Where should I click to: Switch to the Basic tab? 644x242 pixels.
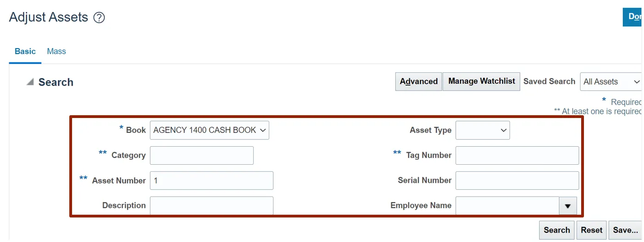(25, 51)
